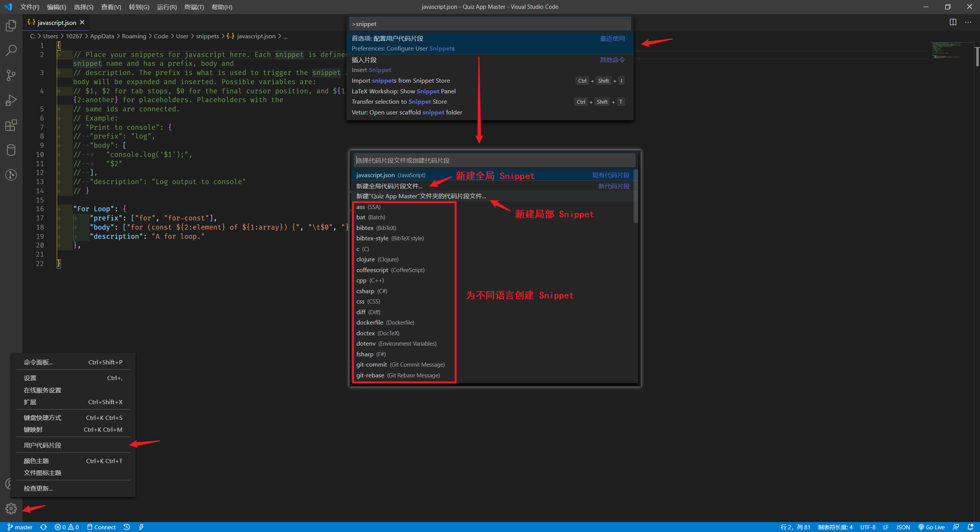Select the 插入片段 command

(x=490, y=65)
